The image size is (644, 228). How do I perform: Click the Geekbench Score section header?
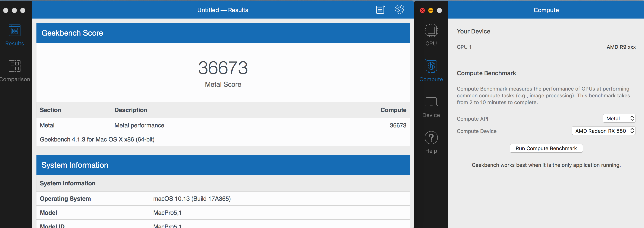tap(223, 33)
